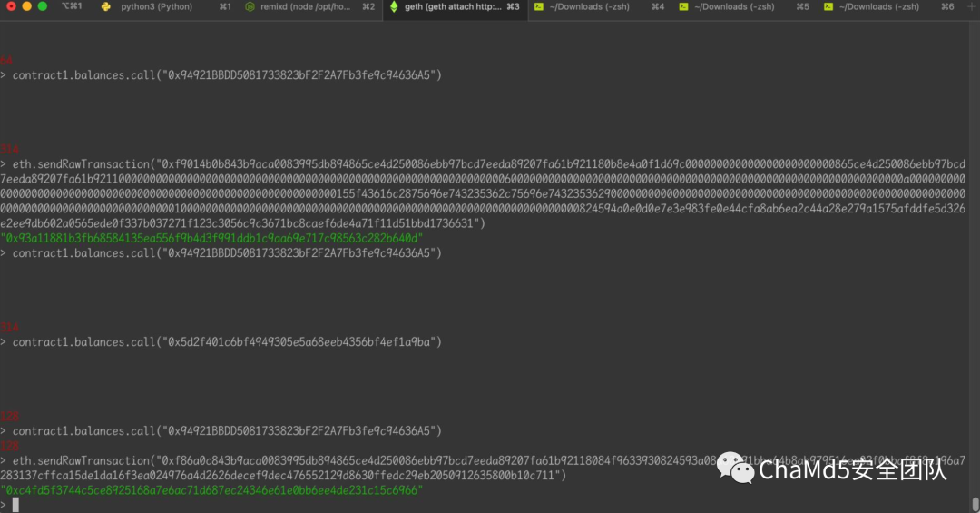Close the terminal window with the red button
Viewport: 980px width, 513px height.
point(11,5)
